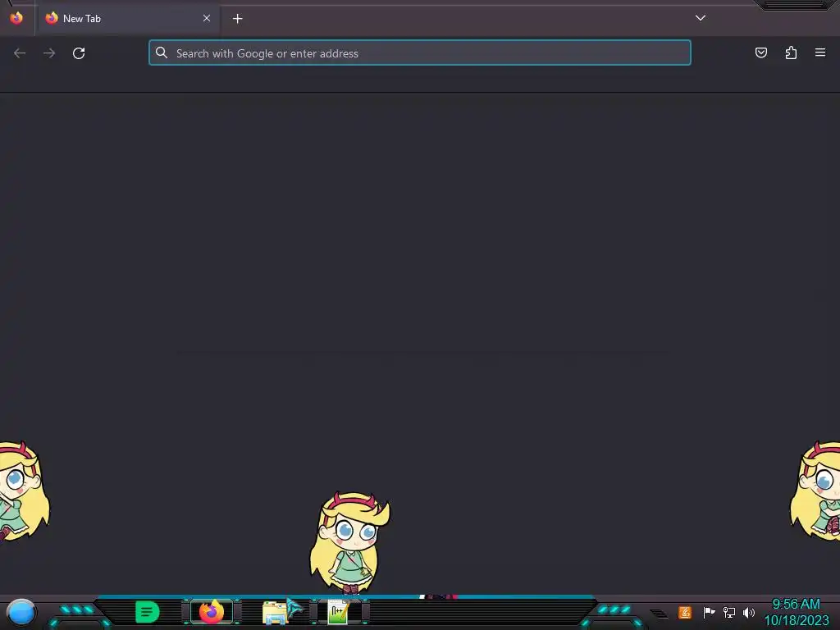840x630 pixels.
Task: Focus the Search with Google address bar
Action: pyautogui.click(x=419, y=53)
